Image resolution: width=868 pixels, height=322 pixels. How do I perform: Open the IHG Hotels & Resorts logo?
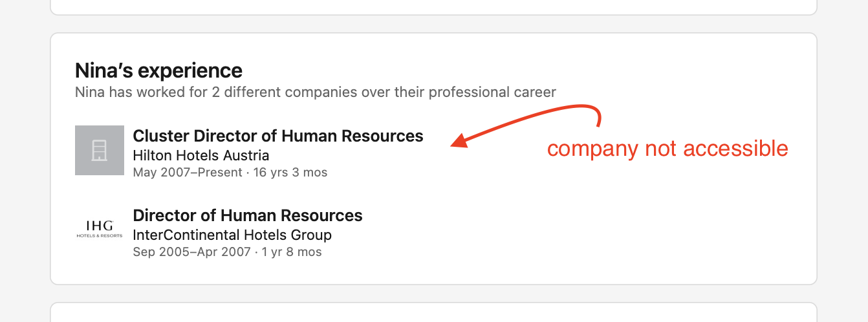point(100,229)
